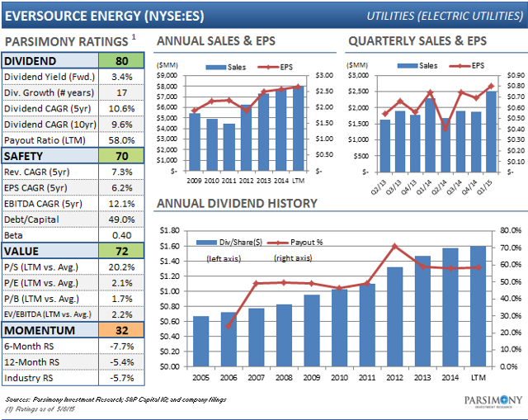Click the EPS CAGR (5yr) value 6.2%
528x420 pixels.
pyautogui.click(x=121, y=188)
